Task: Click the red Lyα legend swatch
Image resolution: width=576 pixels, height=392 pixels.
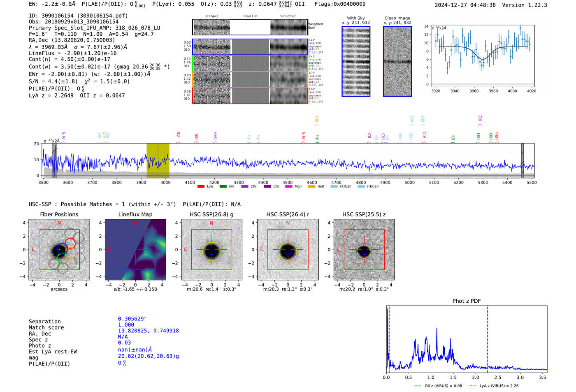Action: click(201, 187)
